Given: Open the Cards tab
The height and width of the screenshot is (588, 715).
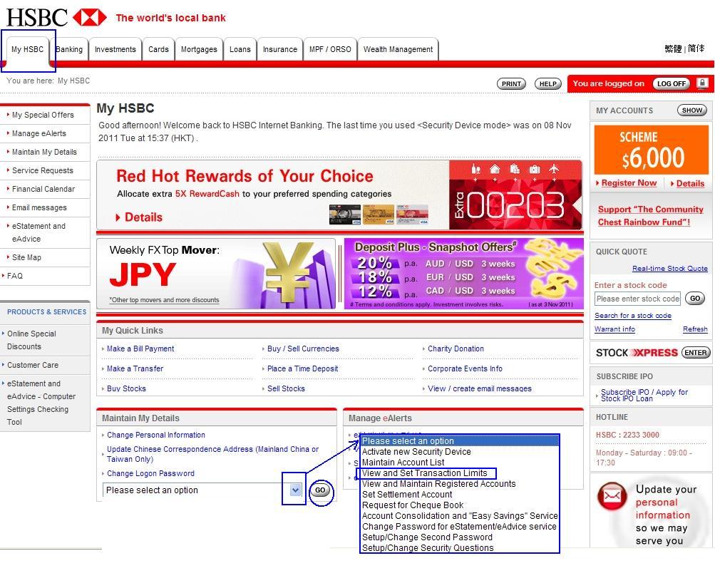Looking at the screenshot, I should click(x=158, y=49).
